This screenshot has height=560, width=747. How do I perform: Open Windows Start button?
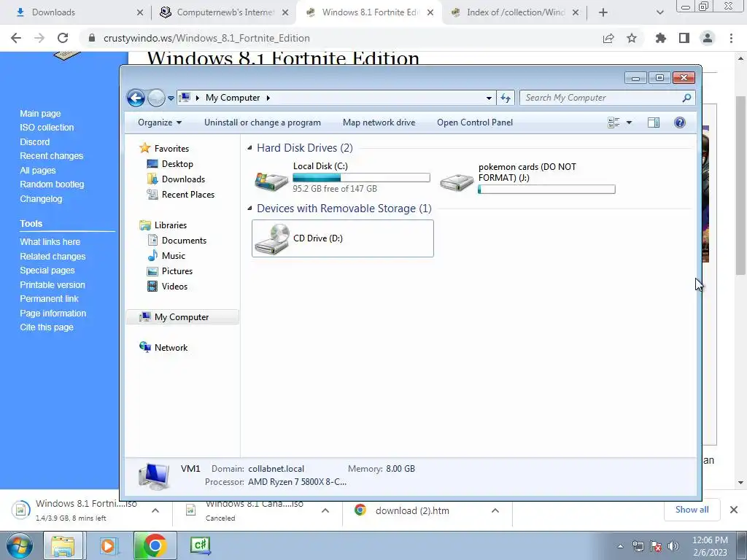pos(20,545)
